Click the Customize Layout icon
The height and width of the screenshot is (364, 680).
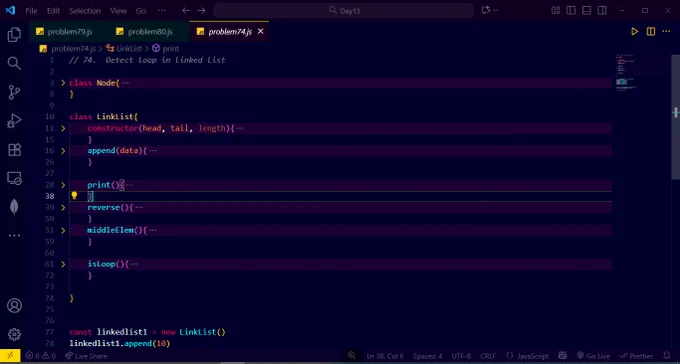tap(556, 10)
